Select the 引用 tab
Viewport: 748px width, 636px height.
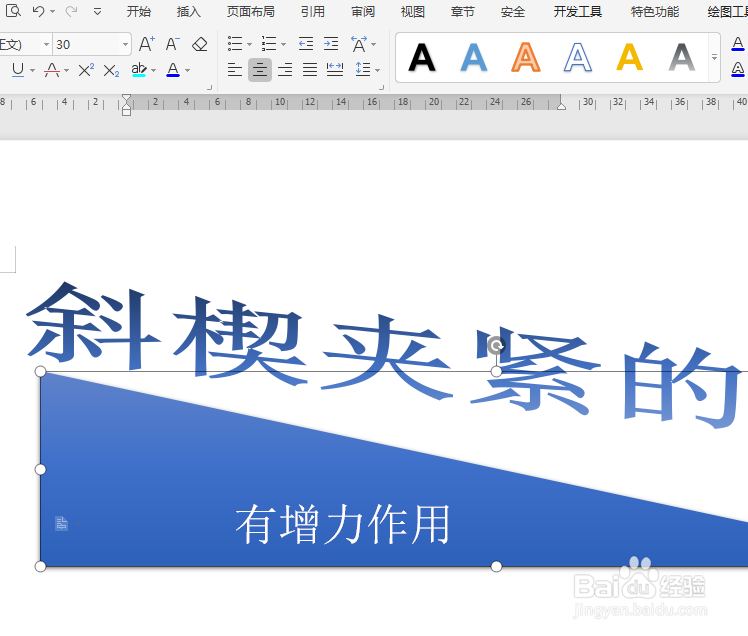click(x=313, y=11)
